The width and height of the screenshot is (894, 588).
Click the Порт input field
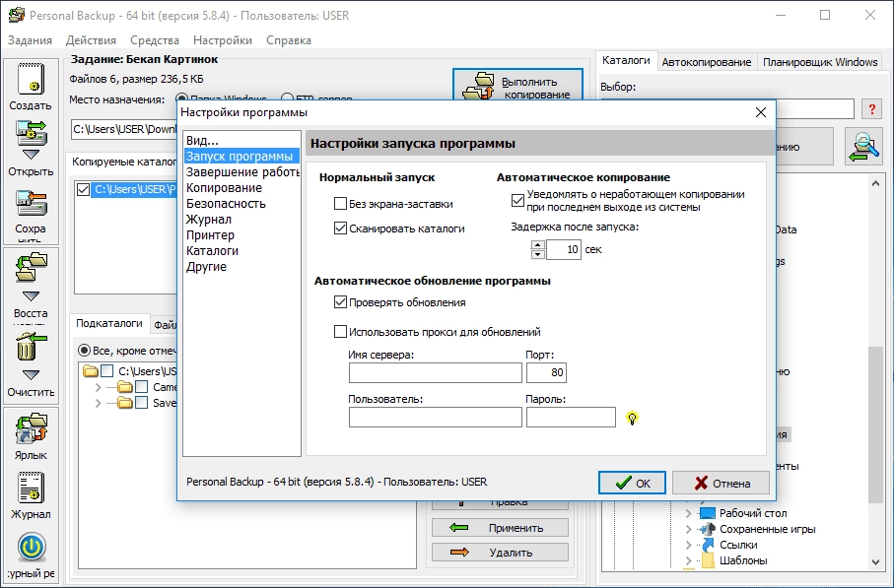[546, 372]
